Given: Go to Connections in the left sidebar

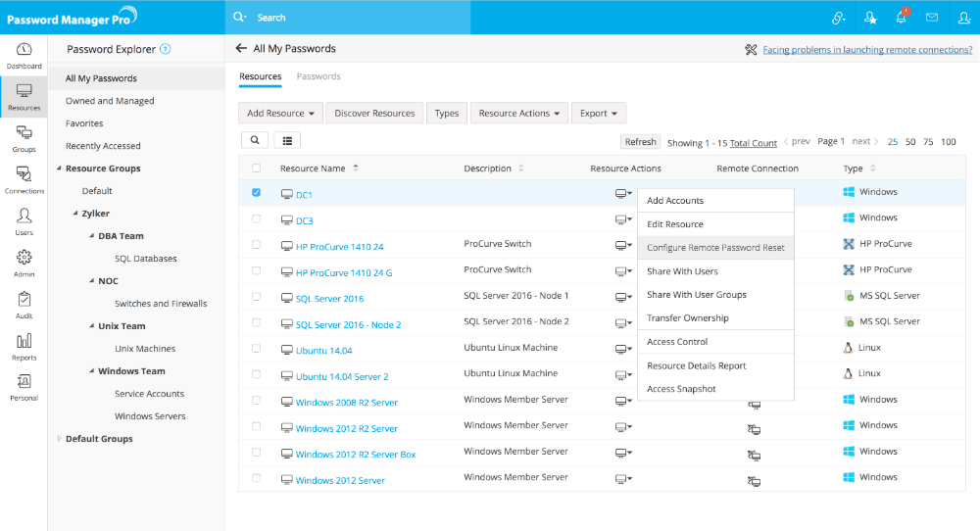Looking at the screenshot, I should click(x=24, y=179).
